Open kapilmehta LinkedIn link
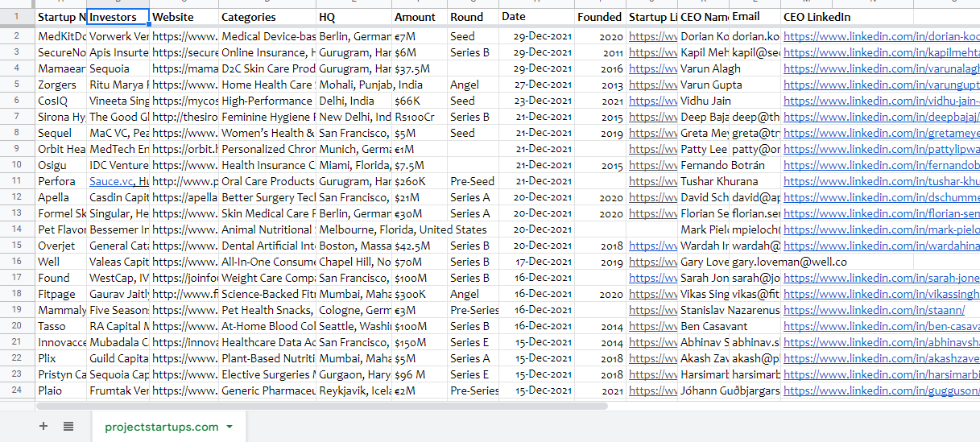This screenshot has width=980, height=442. (882, 52)
